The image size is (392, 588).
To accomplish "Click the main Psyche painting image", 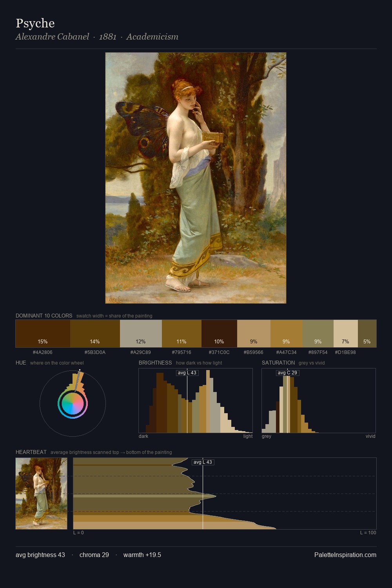I will coord(196,178).
